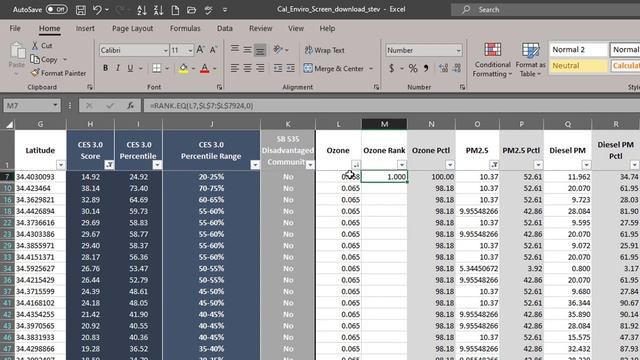Click the Borders icon

[x=156, y=68]
